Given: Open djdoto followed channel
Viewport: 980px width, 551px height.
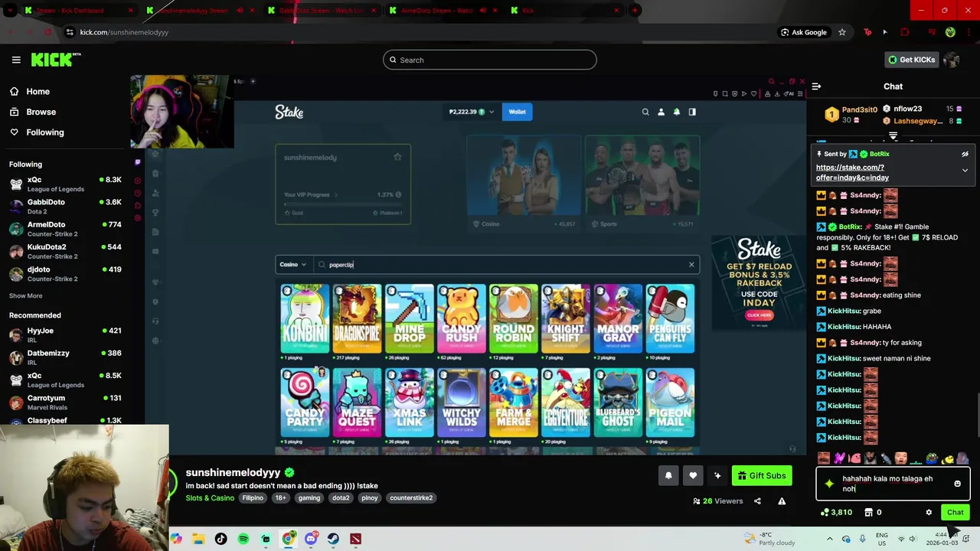Looking at the screenshot, I should click(x=65, y=273).
